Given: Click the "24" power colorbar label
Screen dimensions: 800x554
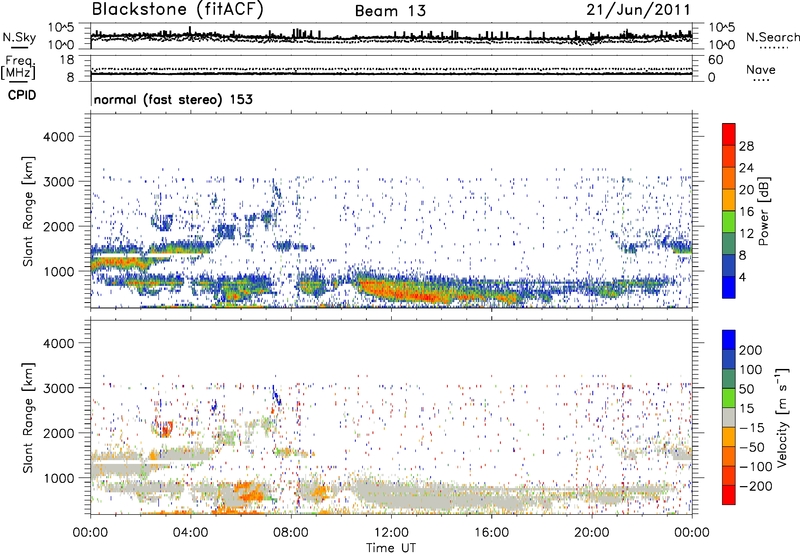Looking at the screenshot, I should tap(746, 168).
